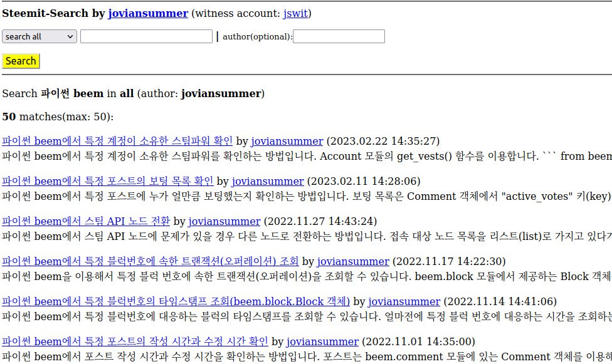Click joviansummer author link on 2022.11.01 result

(322, 342)
